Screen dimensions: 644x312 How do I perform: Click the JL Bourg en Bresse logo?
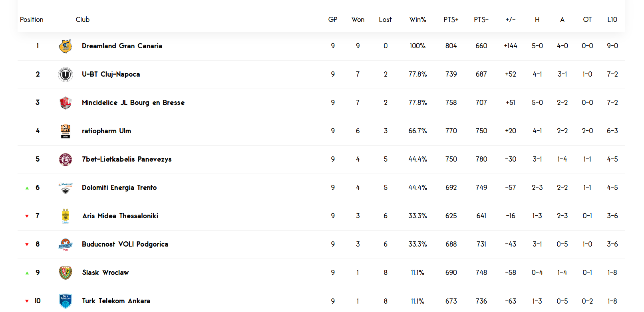click(66, 103)
